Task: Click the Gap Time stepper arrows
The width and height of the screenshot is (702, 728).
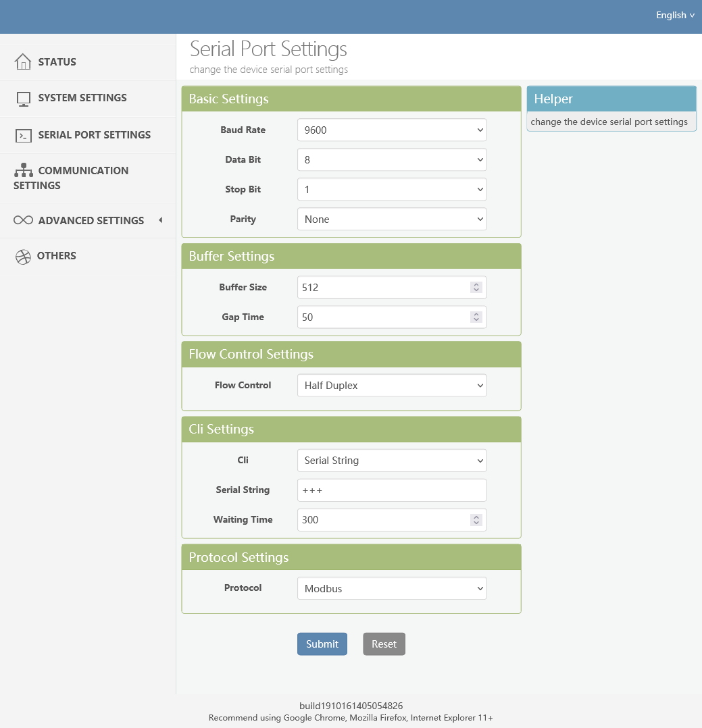Action: (x=476, y=317)
